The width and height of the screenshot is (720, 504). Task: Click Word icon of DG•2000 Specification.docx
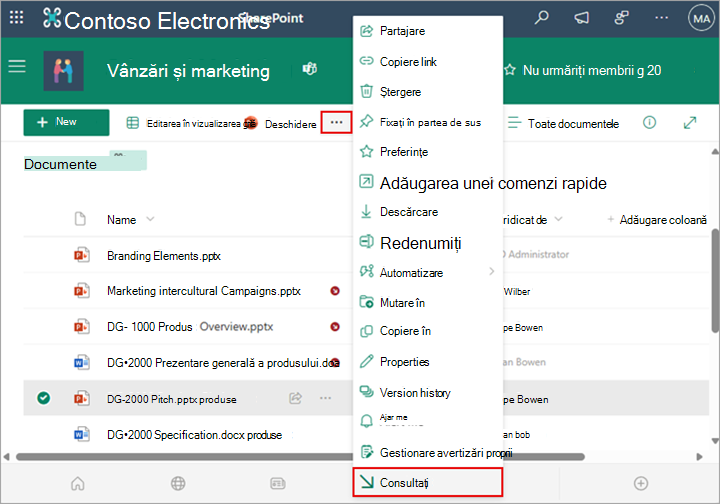81,434
